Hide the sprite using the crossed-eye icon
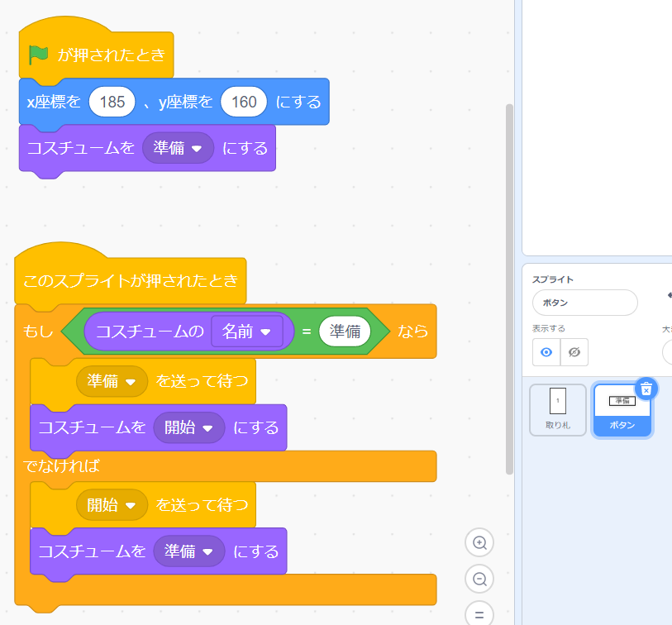Viewport: 672px width, 625px height. click(574, 352)
